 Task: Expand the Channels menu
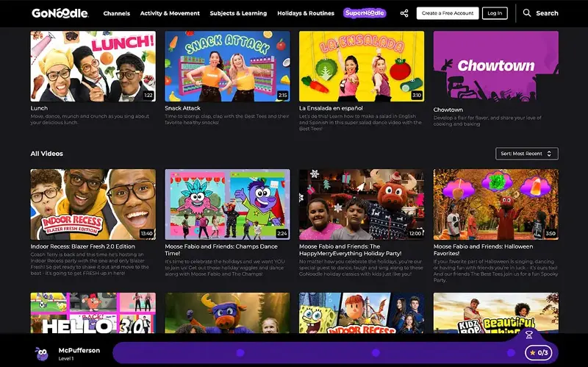point(117,13)
